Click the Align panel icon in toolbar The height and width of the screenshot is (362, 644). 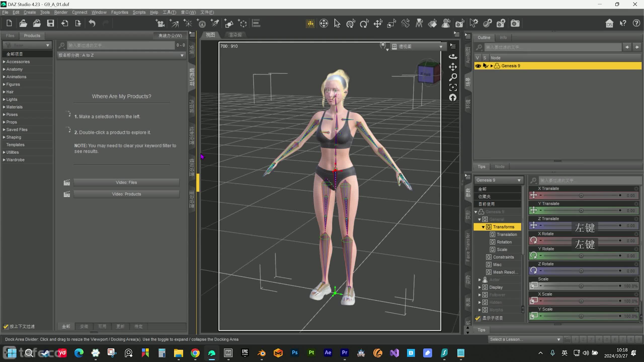[256, 23]
